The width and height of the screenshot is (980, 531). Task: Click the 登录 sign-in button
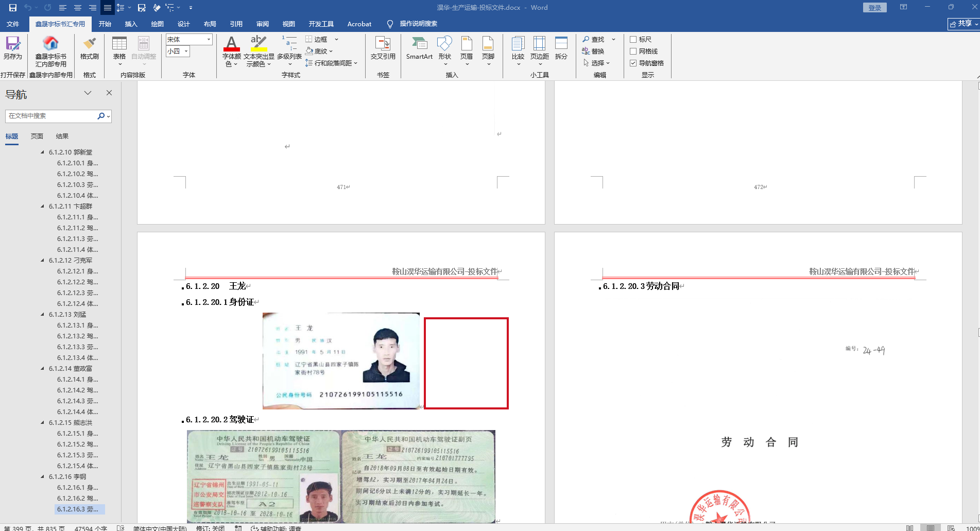875,8
